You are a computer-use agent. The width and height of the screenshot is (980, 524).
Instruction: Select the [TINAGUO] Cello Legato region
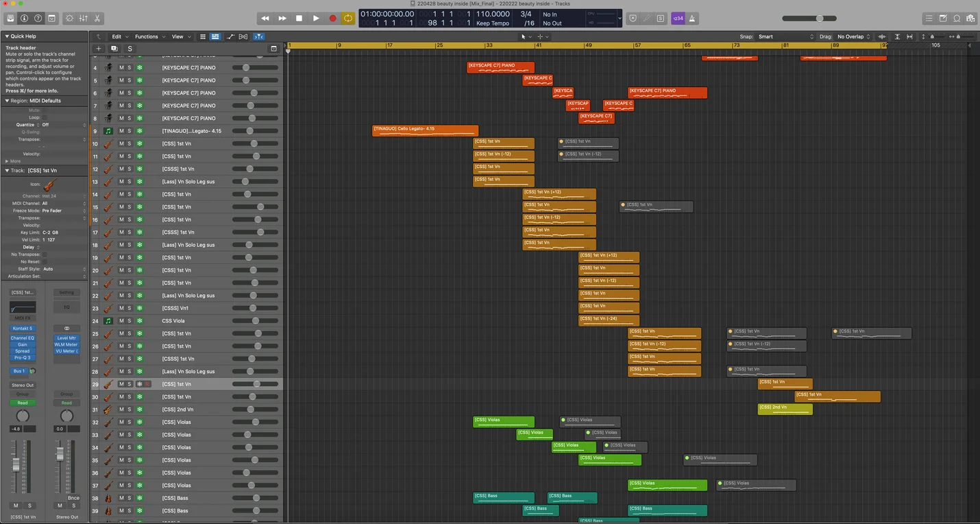click(x=425, y=130)
